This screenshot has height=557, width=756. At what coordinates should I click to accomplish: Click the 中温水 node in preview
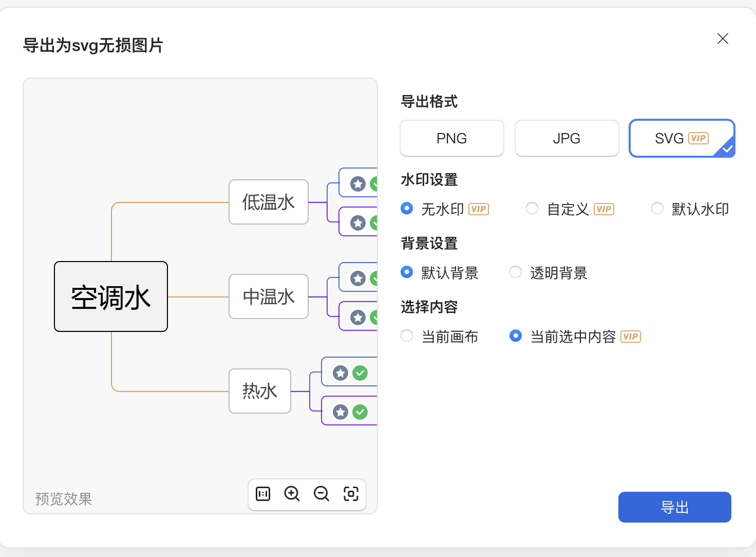pyautogui.click(x=269, y=296)
